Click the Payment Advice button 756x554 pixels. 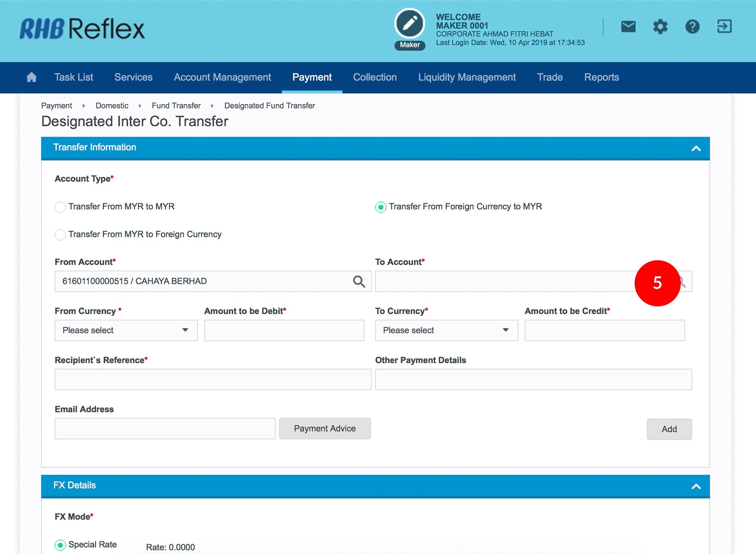click(325, 429)
